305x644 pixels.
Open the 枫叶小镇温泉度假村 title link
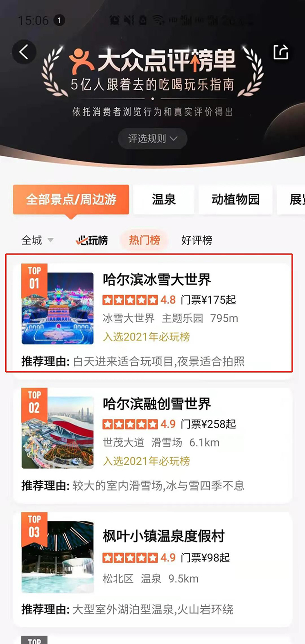coord(163,536)
